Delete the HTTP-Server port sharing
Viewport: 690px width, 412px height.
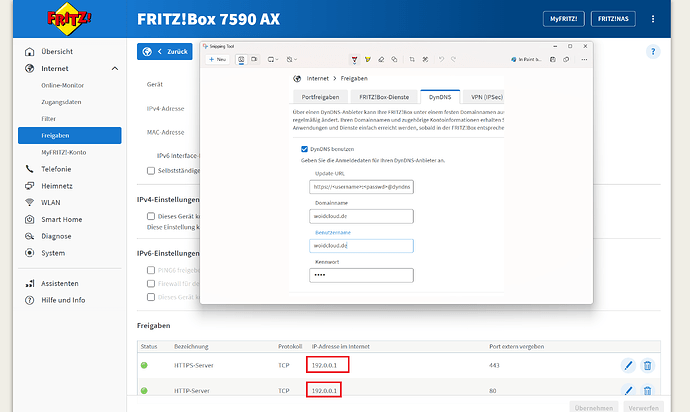click(x=647, y=390)
